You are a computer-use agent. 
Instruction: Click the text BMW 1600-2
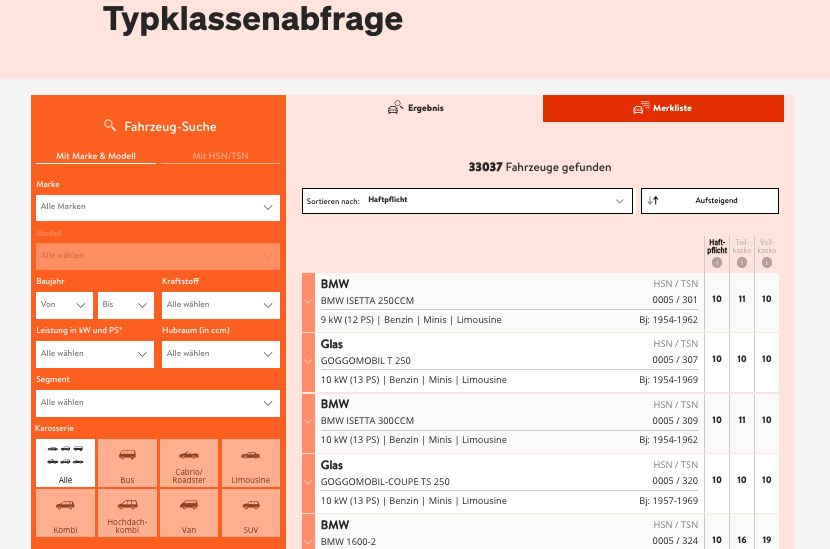(348, 542)
